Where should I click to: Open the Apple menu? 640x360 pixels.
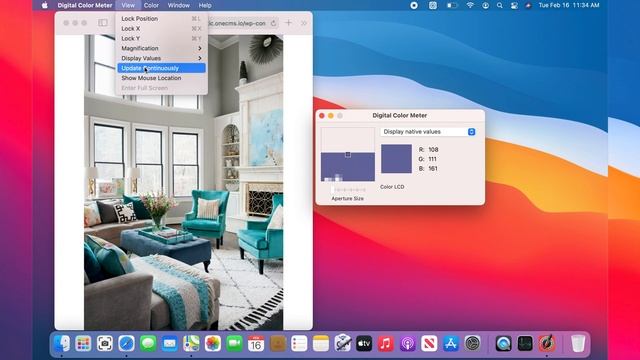click(x=45, y=5)
